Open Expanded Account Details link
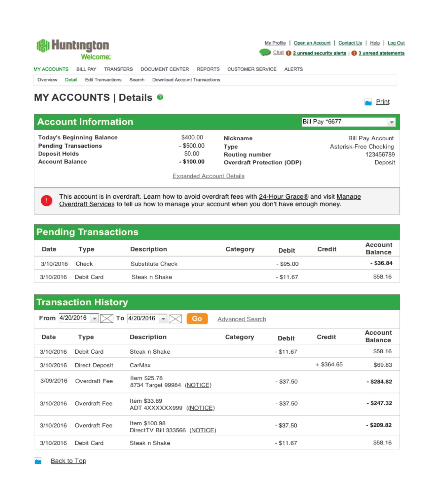438x504 pixels. click(x=208, y=176)
